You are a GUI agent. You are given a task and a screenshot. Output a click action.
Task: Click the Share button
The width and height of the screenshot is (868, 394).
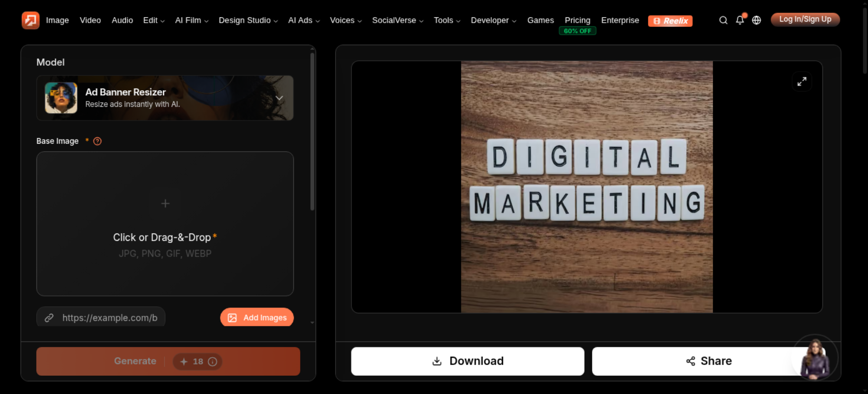tap(708, 361)
